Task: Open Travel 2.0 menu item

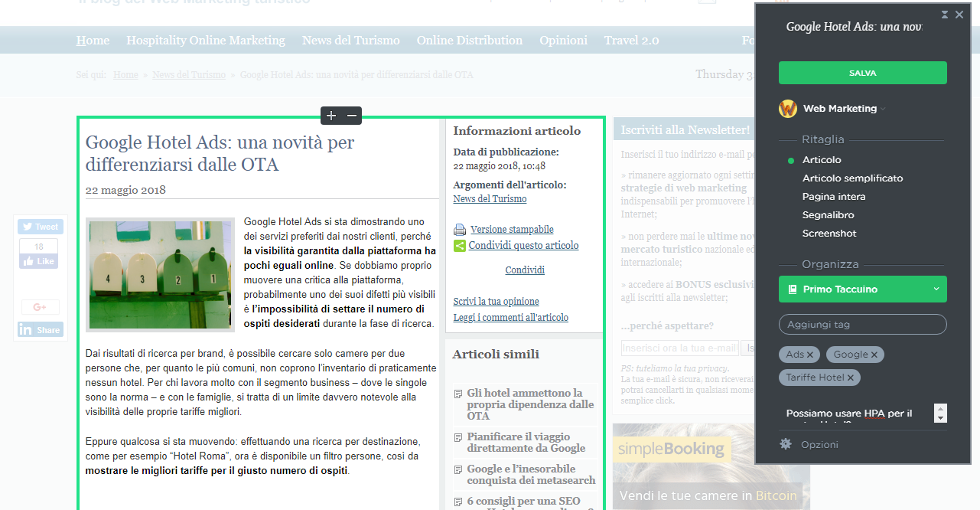Action: 632,41
